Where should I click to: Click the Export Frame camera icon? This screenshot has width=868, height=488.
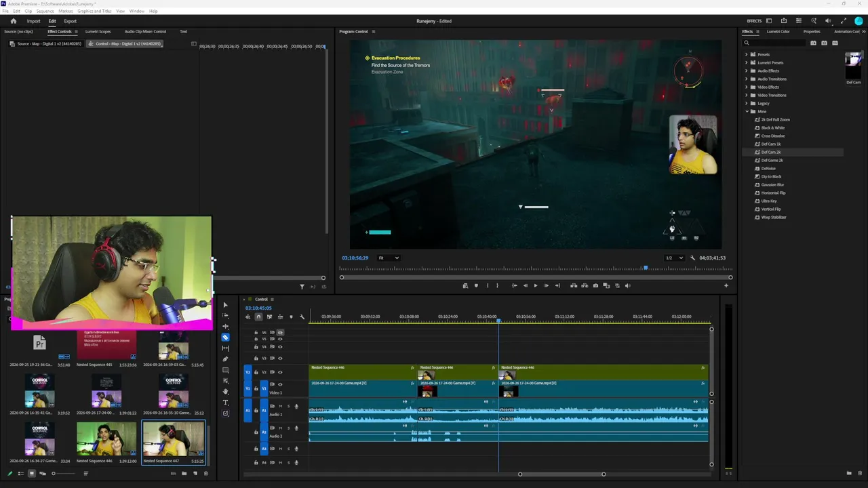tap(595, 285)
